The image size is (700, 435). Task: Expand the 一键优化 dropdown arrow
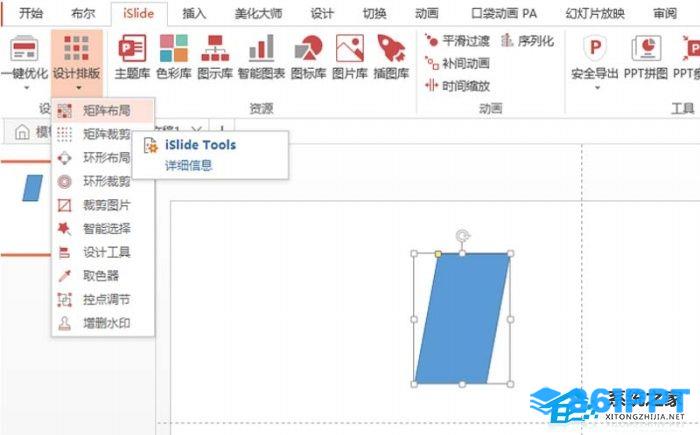pyautogui.click(x=26, y=88)
